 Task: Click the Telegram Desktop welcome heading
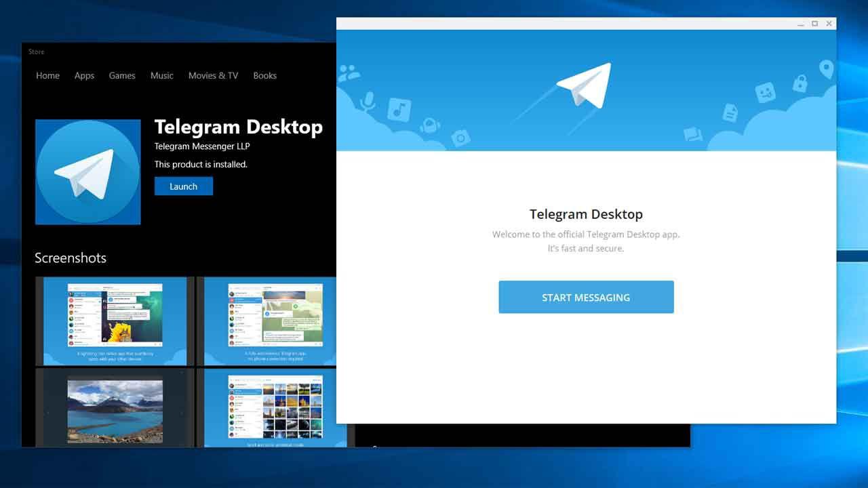(x=586, y=214)
